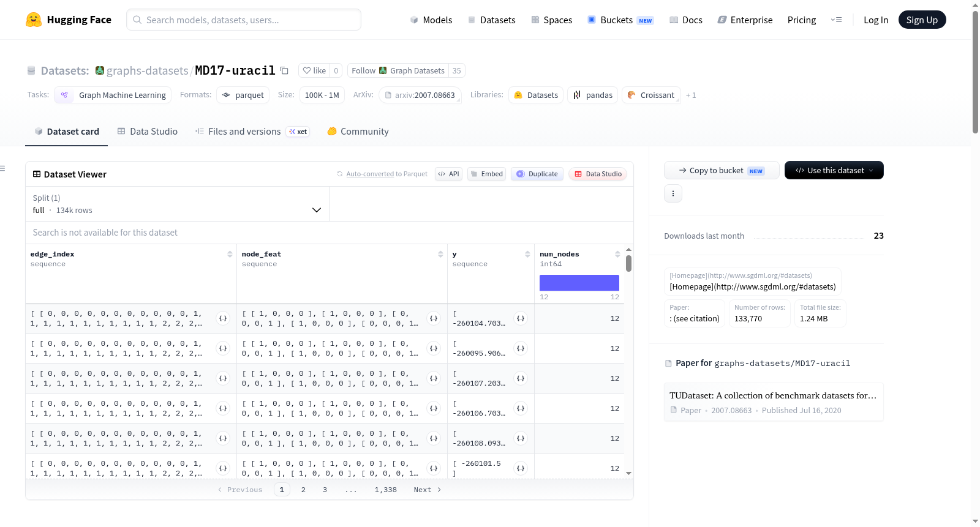The width and height of the screenshot is (980, 527).
Task: Expand node_feat cell in the -260108.093 row
Action: (434, 438)
